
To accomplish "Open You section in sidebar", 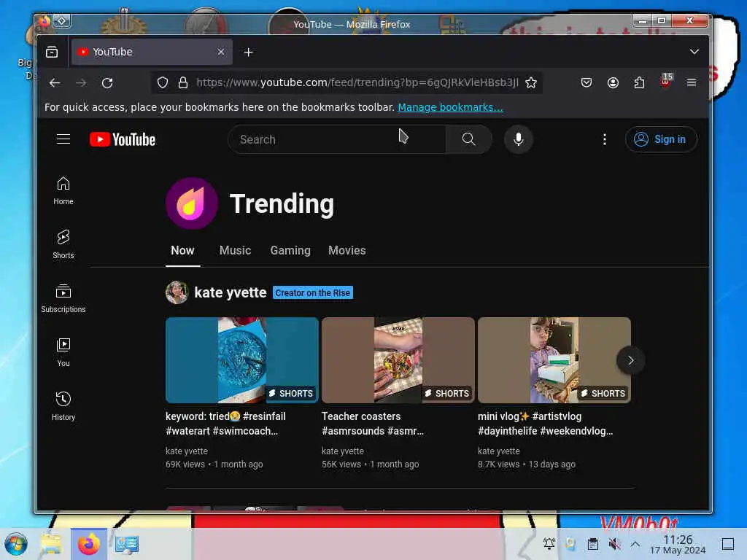I will [63, 352].
